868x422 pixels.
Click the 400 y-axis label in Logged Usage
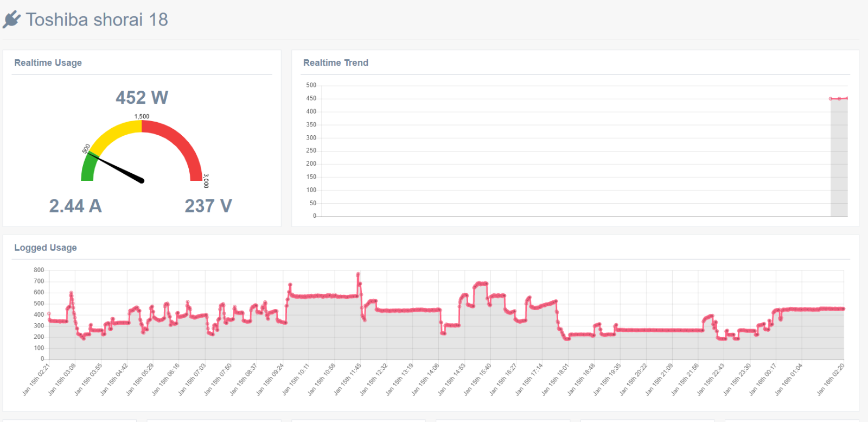[39, 314]
